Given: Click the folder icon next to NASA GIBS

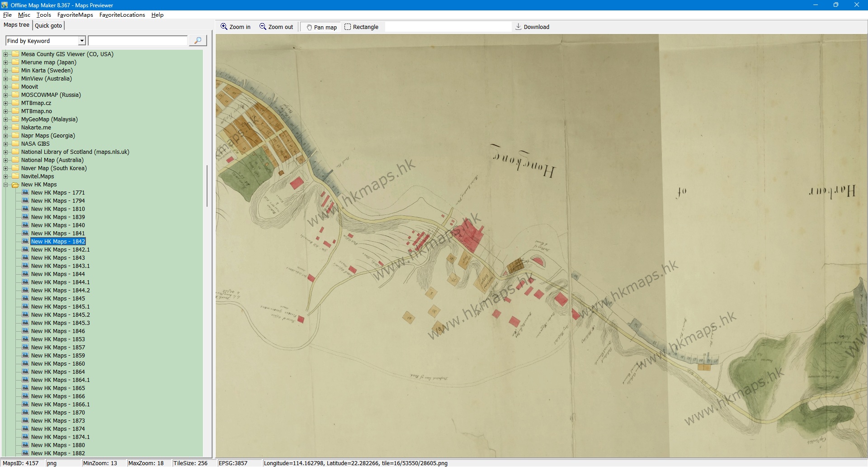Looking at the screenshot, I should coord(15,143).
